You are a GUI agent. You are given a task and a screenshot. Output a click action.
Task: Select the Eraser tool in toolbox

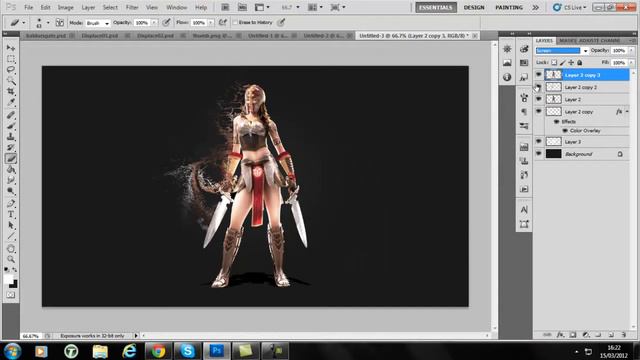[11, 159]
